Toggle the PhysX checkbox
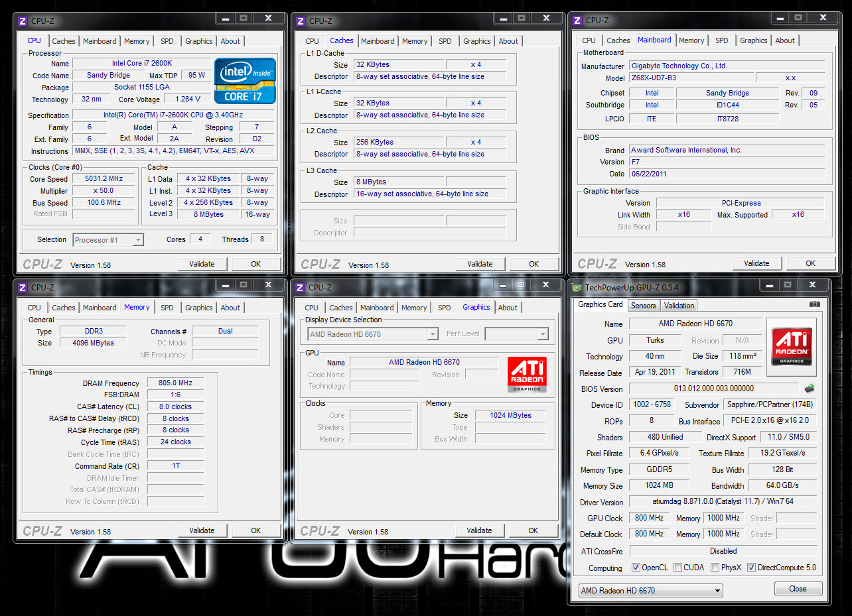 click(715, 568)
